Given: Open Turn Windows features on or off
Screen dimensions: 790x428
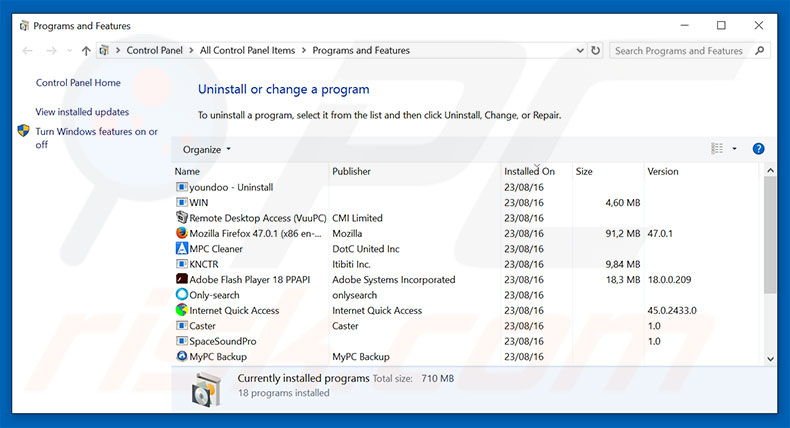Looking at the screenshot, I should pyautogui.click(x=96, y=138).
